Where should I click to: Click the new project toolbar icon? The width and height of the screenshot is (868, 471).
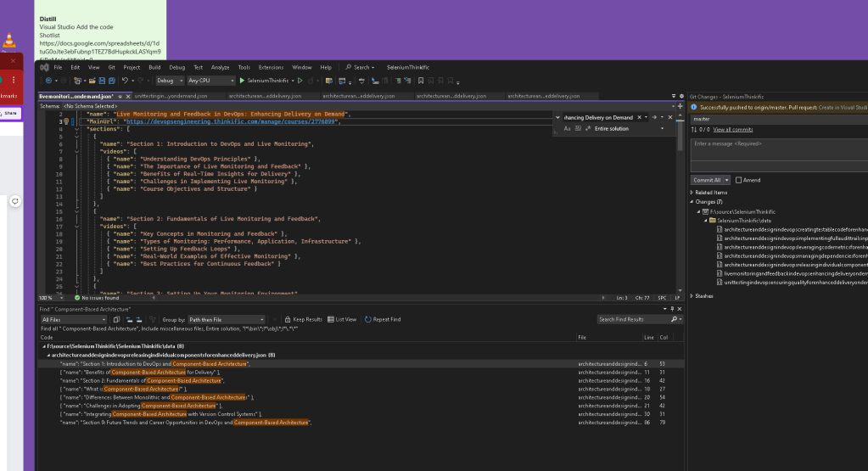pos(77,81)
